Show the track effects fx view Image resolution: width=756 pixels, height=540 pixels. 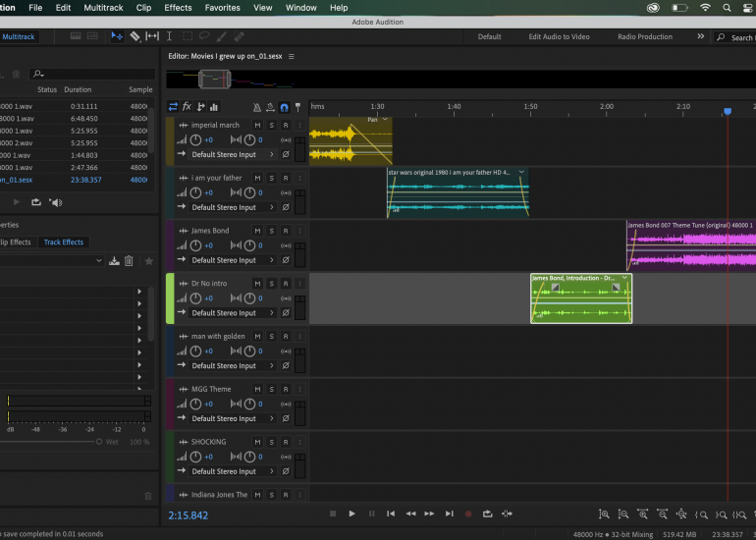(x=187, y=107)
